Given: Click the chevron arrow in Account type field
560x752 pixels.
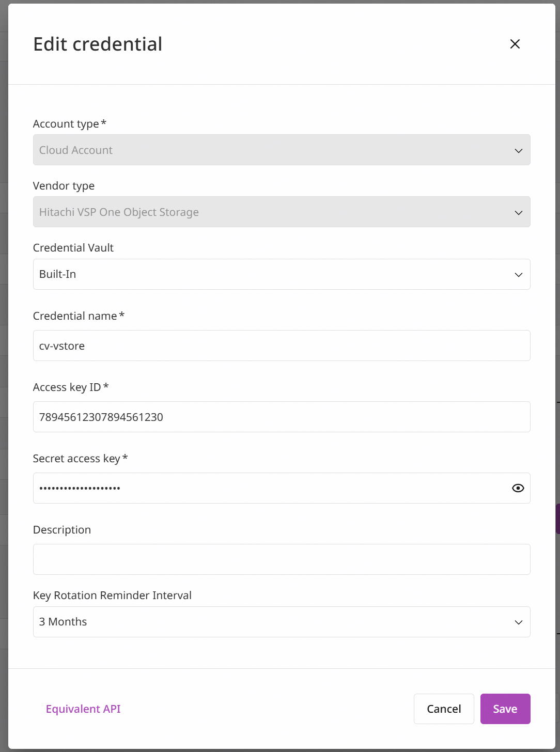Looking at the screenshot, I should click(x=518, y=150).
